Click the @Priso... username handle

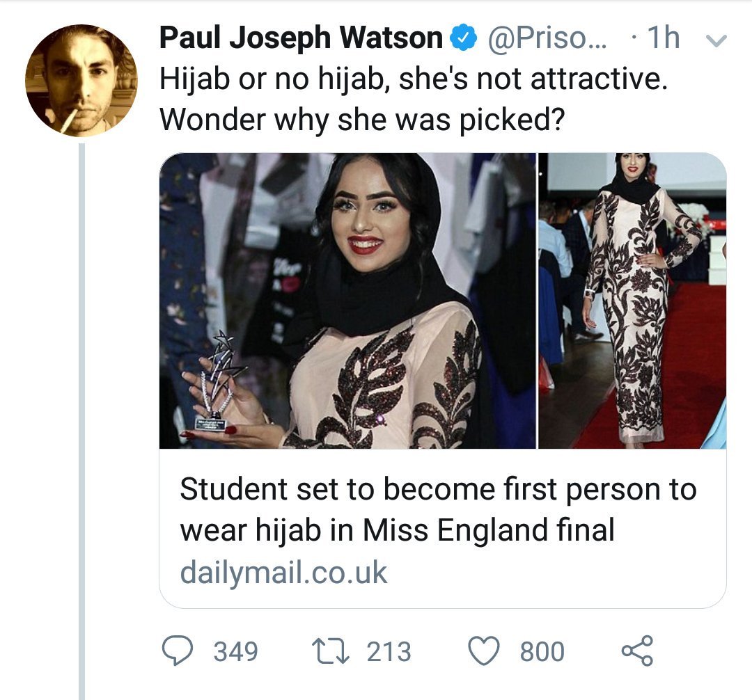[x=546, y=39]
